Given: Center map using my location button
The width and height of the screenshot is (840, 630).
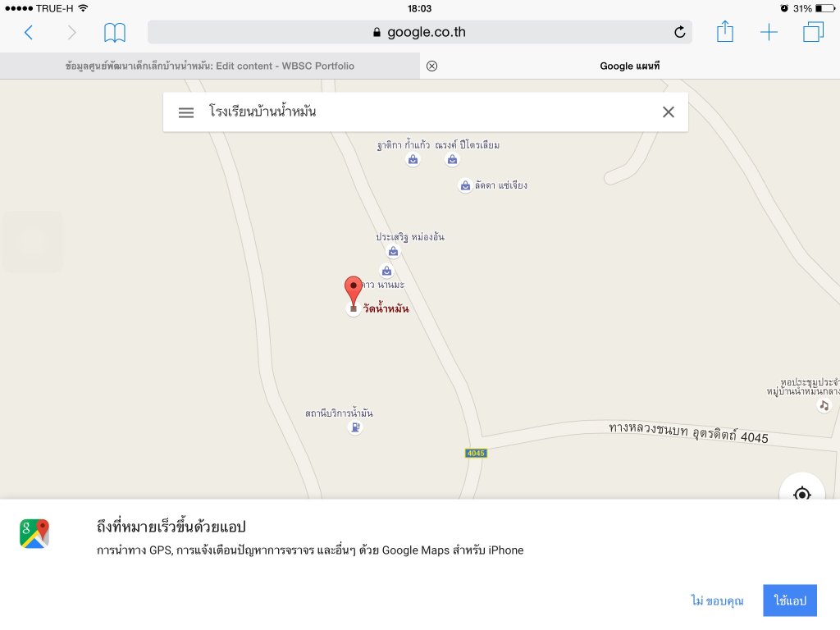Looking at the screenshot, I should pyautogui.click(x=801, y=493).
